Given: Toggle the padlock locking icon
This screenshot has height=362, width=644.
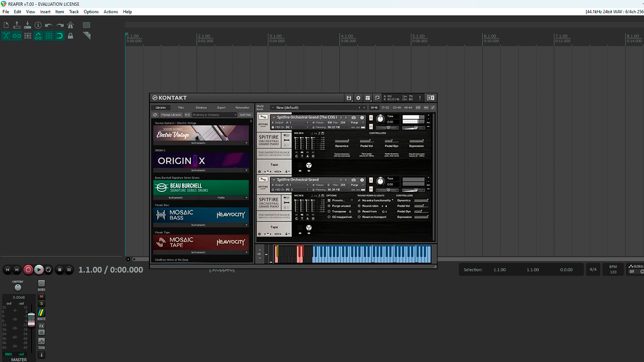Looking at the screenshot, I should click(x=70, y=36).
